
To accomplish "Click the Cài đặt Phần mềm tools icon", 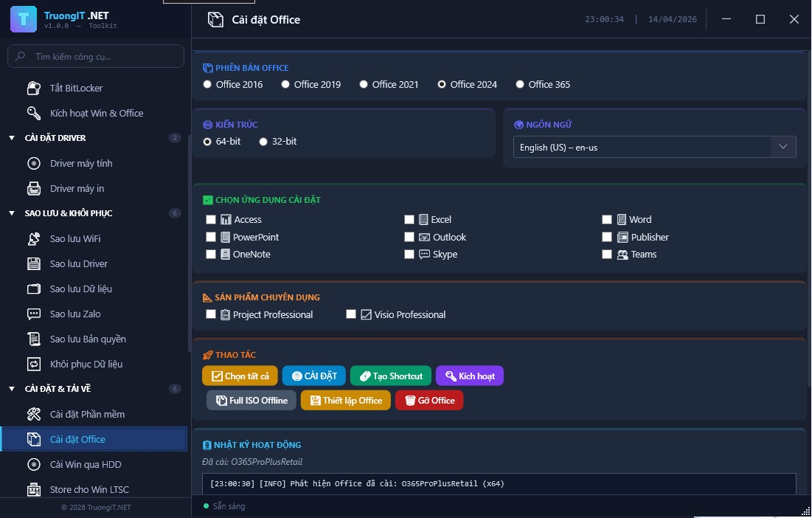I will pyautogui.click(x=34, y=415).
